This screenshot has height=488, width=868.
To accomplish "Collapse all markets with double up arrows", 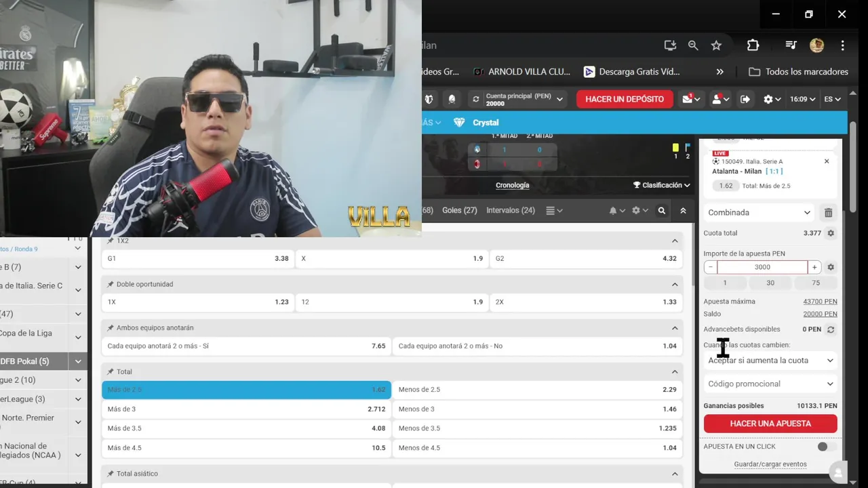I will click(x=683, y=211).
